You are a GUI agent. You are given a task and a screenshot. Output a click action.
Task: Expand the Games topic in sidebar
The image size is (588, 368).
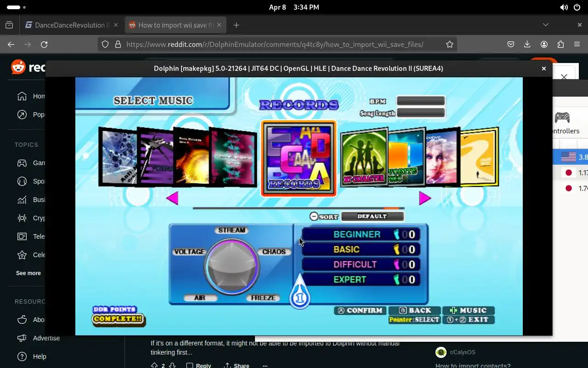click(31, 163)
